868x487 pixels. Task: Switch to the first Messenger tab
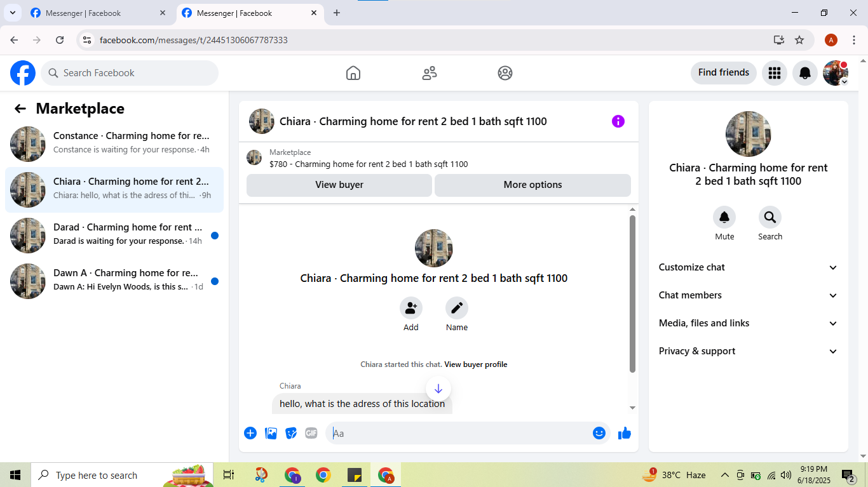coord(98,13)
